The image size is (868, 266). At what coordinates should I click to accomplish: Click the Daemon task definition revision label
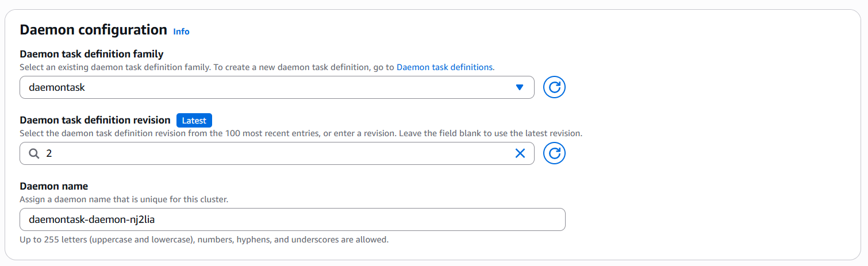(x=95, y=120)
